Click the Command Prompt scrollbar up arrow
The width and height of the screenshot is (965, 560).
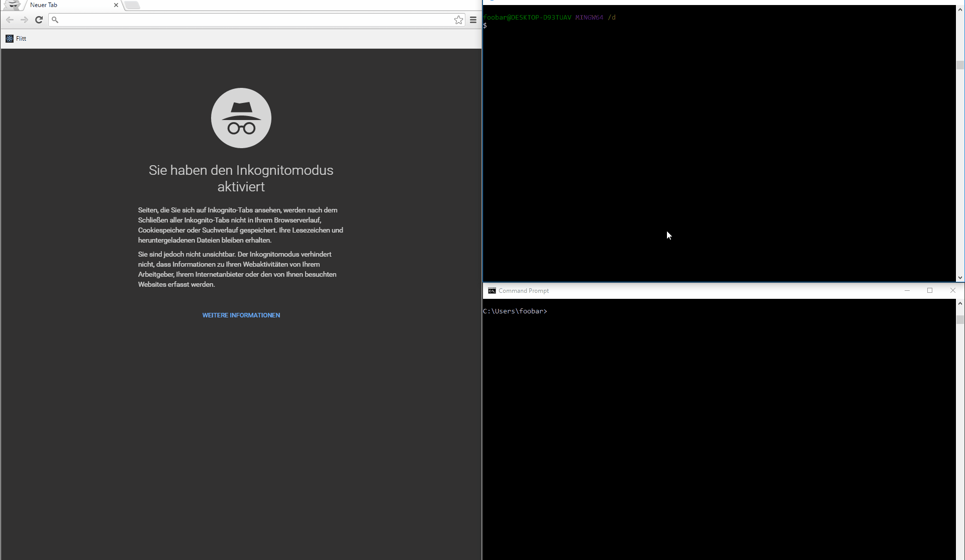[960, 303]
